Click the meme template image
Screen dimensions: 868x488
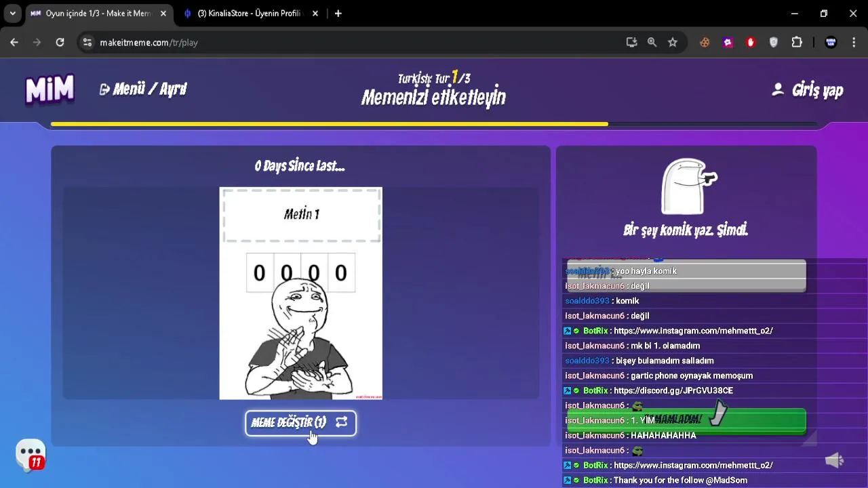[x=301, y=293]
